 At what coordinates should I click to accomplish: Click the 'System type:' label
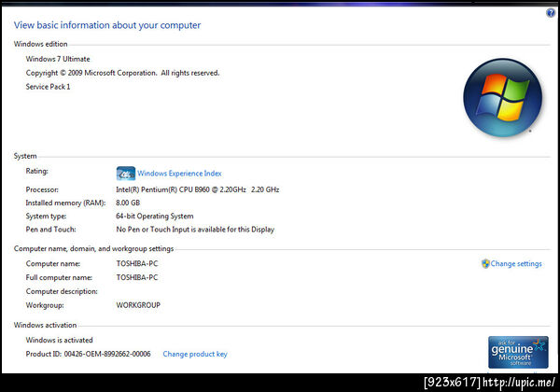46,217
